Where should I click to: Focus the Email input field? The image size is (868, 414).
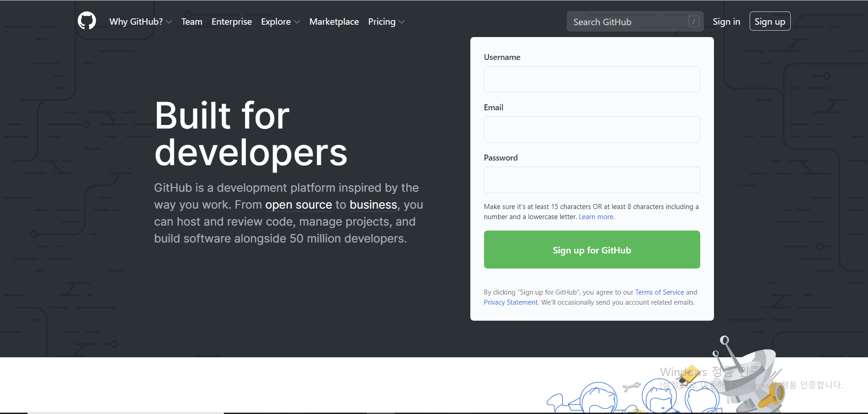tap(592, 129)
